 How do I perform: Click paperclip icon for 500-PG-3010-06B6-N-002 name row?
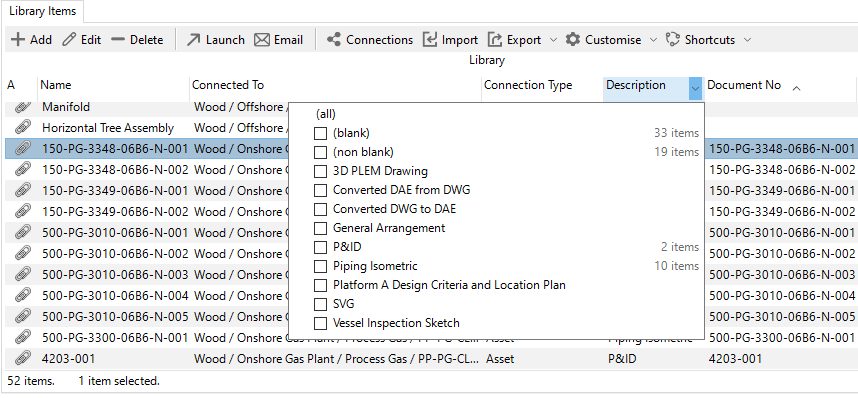22,253
